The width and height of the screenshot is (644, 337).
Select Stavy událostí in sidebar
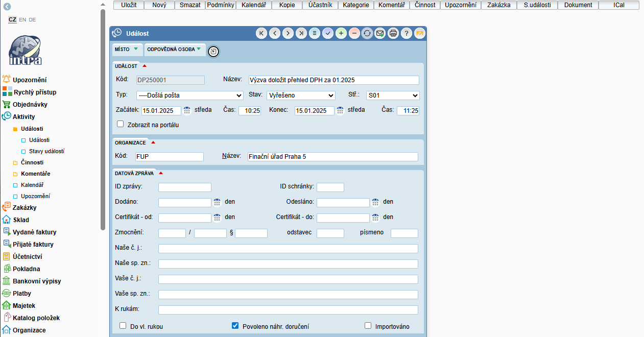(46, 151)
